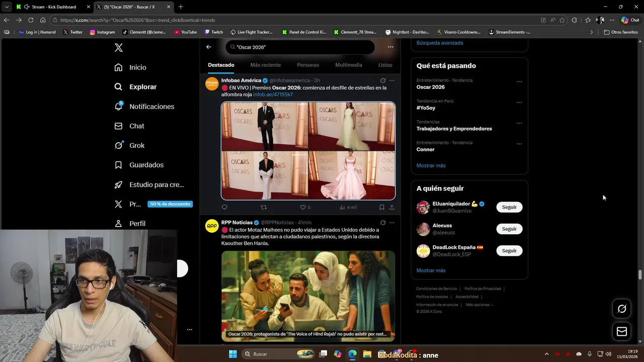This screenshot has height=362, width=644.
Task: Reload the page in the browser toolbar
Action: point(31,20)
